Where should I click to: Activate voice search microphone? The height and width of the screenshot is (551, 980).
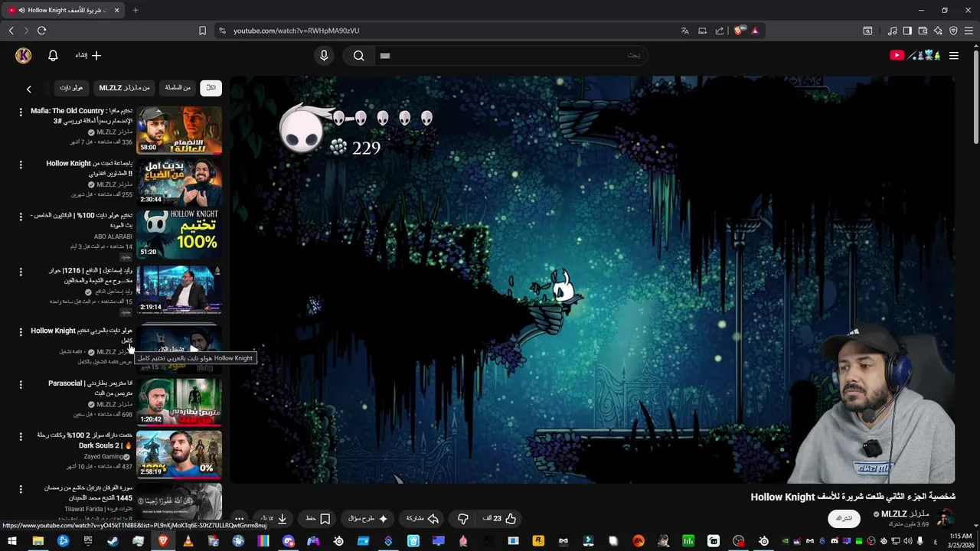(x=324, y=55)
